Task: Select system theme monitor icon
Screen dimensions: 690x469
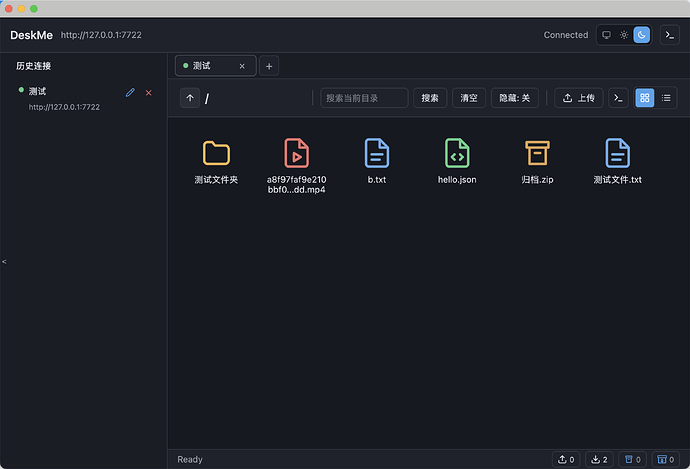Action: point(606,35)
